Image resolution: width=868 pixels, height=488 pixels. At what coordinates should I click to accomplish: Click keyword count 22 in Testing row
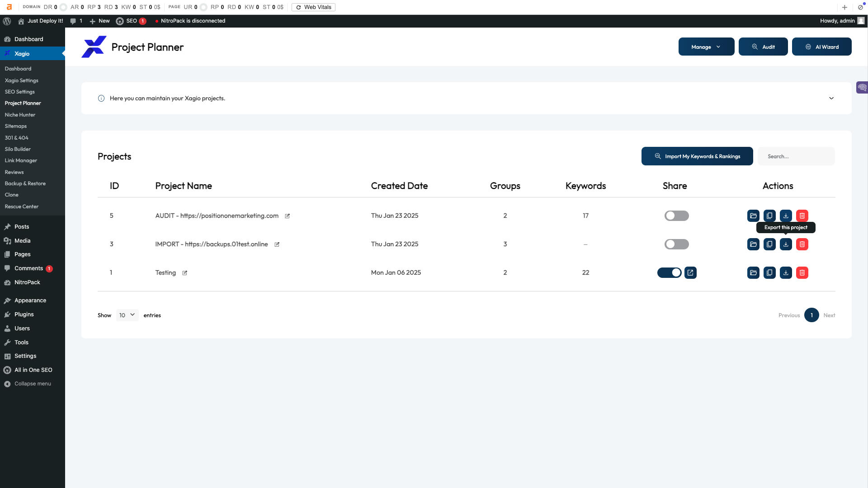click(x=585, y=273)
